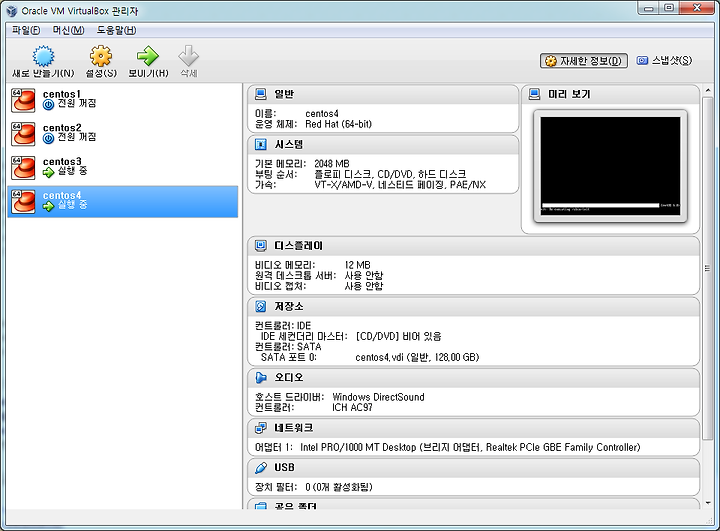Click centos4 running status arrow icon
This screenshot has height=531, width=720.
pyautogui.click(x=48, y=206)
